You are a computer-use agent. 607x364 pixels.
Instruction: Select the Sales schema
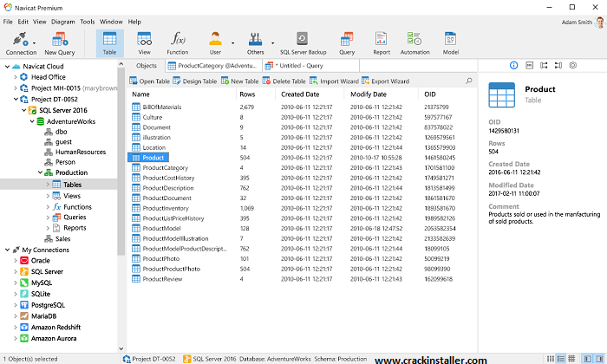(62, 238)
